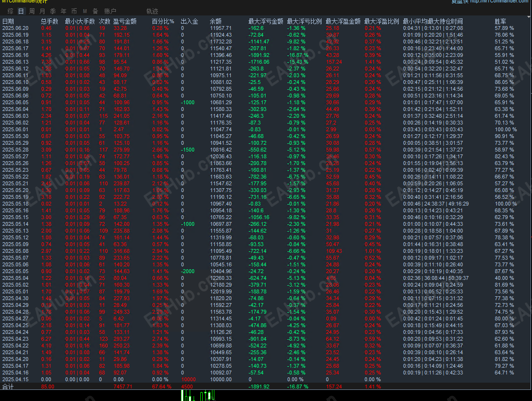Viewport: 532px width, 401px height.
Task: Select the 2025.06.16 date cell
Action: click(x=15, y=55)
